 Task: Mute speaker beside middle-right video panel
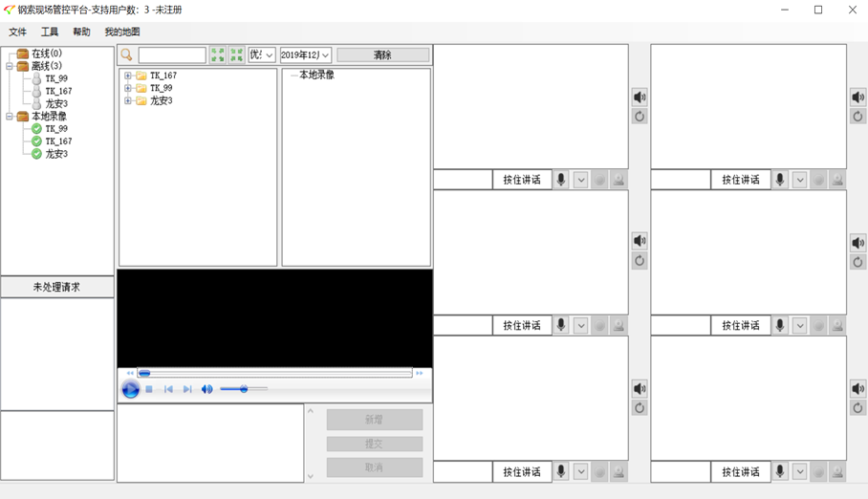pos(857,243)
